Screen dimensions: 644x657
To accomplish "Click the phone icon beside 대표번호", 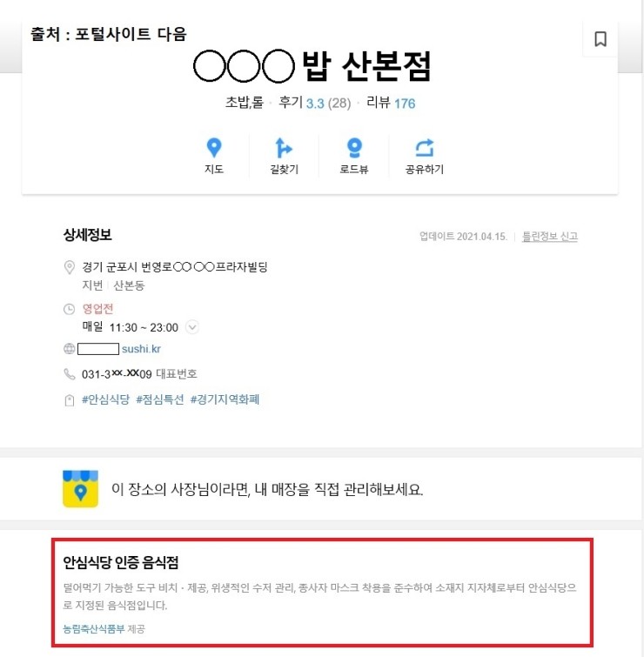I will tap(69, 374).
